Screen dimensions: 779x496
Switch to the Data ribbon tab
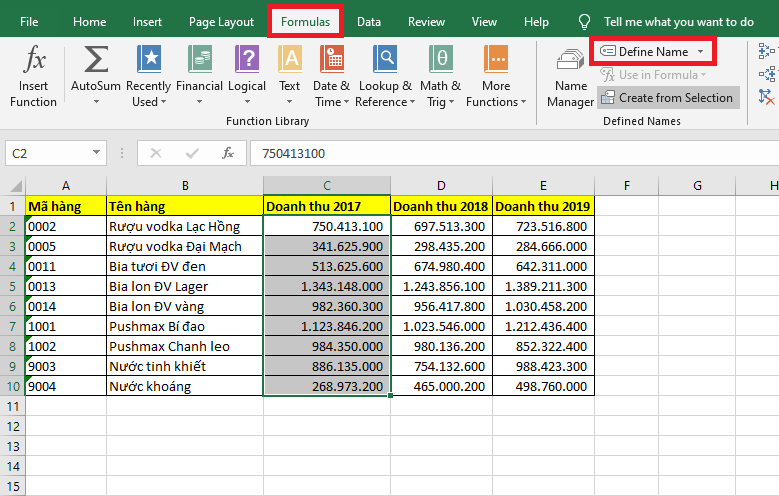368,21
